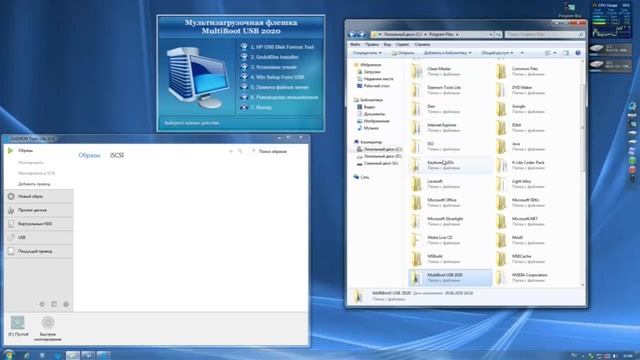Open Правка menu in Explorer
Image resolution: width=640 pixels, height=360 pixels.
[372, 44]
